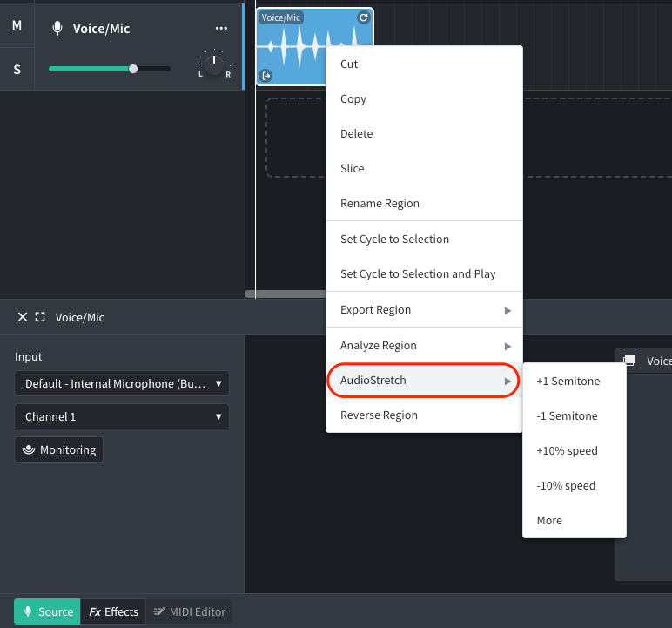Open the MIDI Editor tab

pyautogui.click(x=189, y=611)
